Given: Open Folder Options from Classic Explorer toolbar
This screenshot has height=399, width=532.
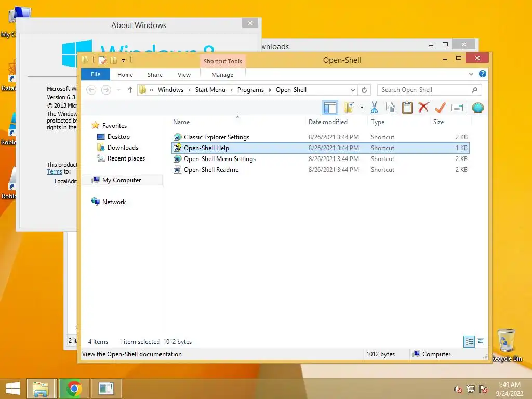Looking at the screenshot, I should (x=349, y=108).
